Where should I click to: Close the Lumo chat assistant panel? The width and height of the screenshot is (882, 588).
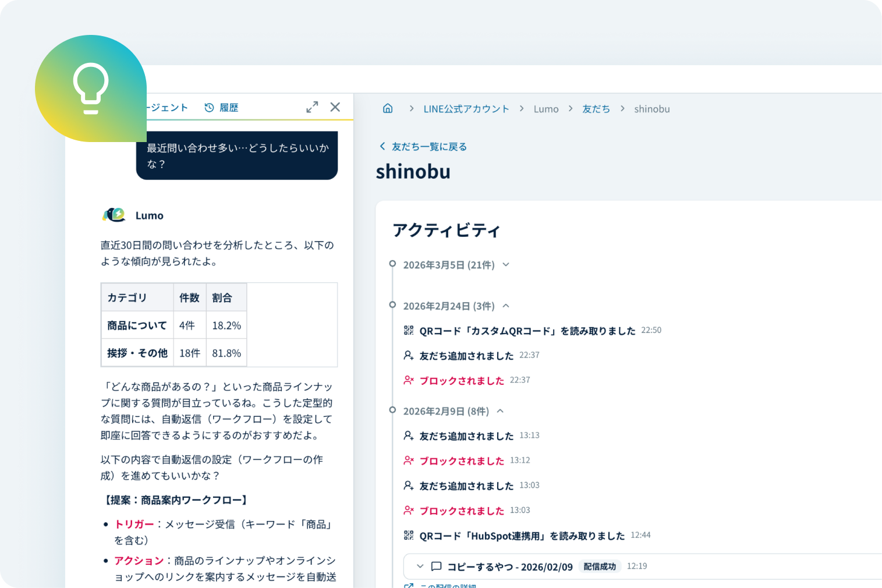[x=335, y=107]
